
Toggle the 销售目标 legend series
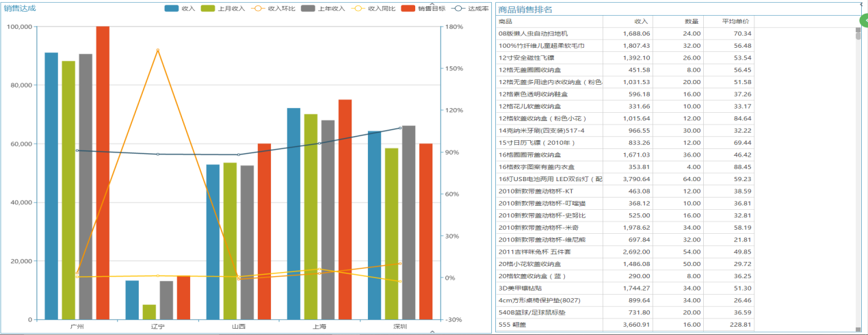click(x=423, y=8)
